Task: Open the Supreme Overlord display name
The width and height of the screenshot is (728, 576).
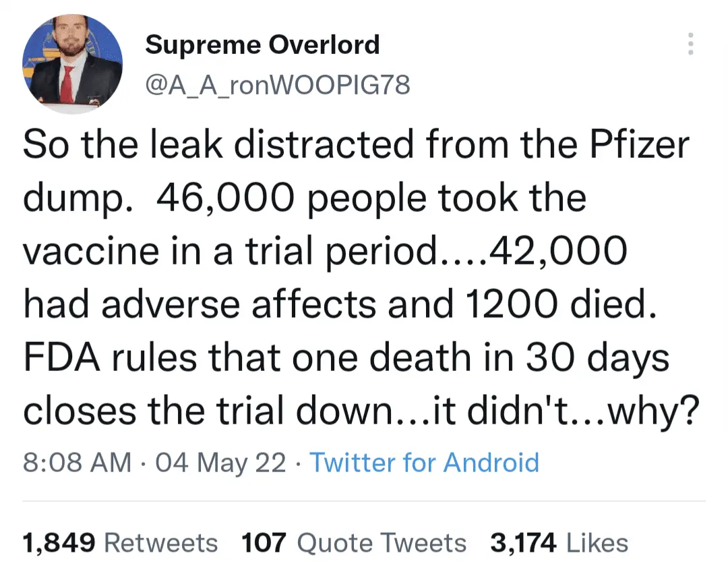Action: pyautogui.click(x=262, y=45)
